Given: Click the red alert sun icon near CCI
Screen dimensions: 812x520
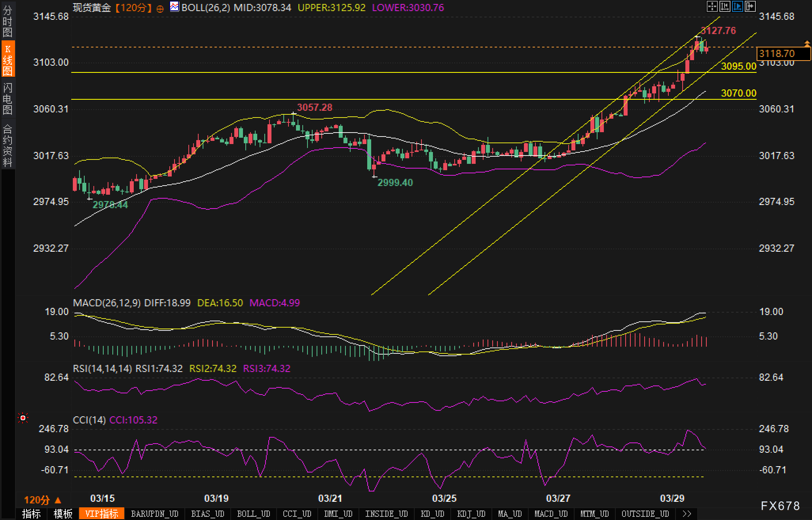Looking at the screenshot, I should [x=23, y=418].
